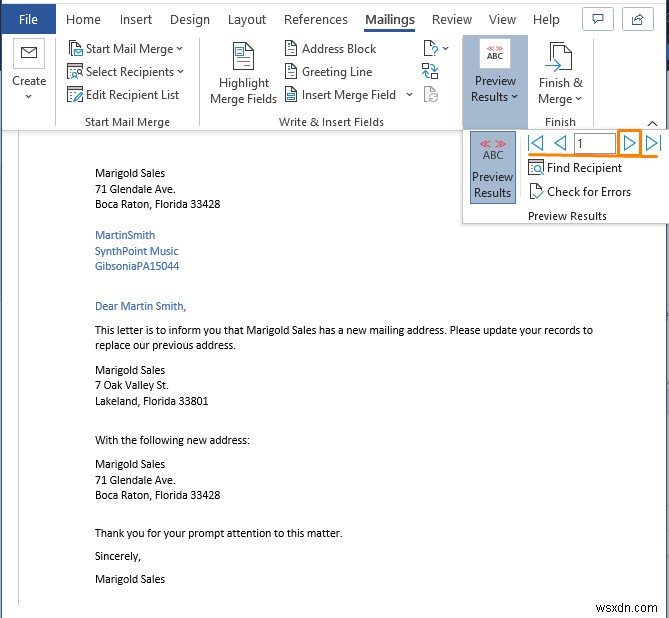Click the SynthPoint Music line
This screenshot has width=669, height=618.
point(137,251)
